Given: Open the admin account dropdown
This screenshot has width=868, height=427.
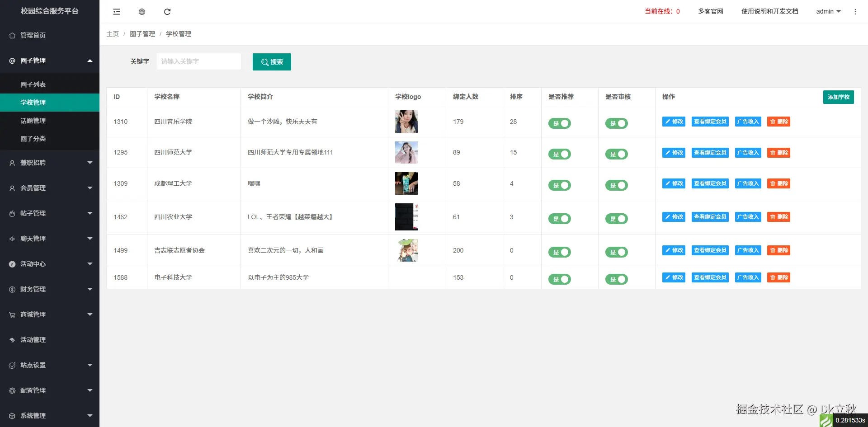Looking at the screenshot, I should [828, 11].
